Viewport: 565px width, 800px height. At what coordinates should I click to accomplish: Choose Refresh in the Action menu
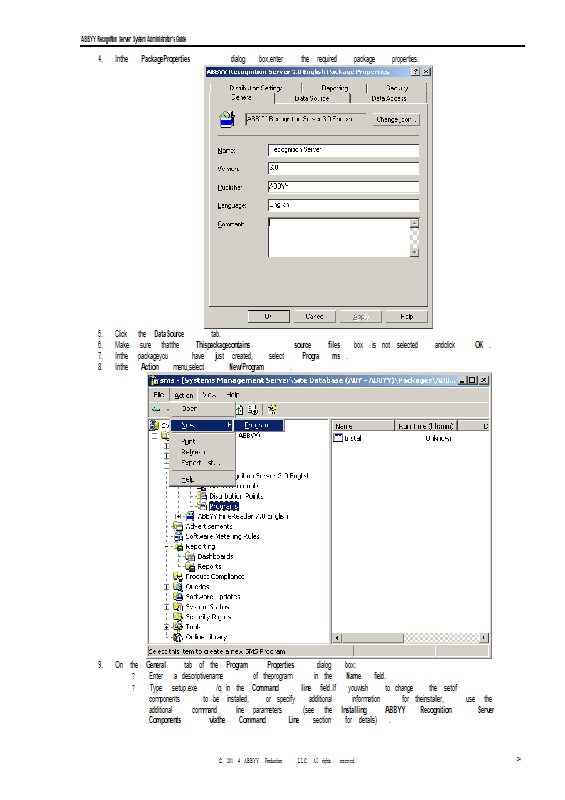point(202,452)
